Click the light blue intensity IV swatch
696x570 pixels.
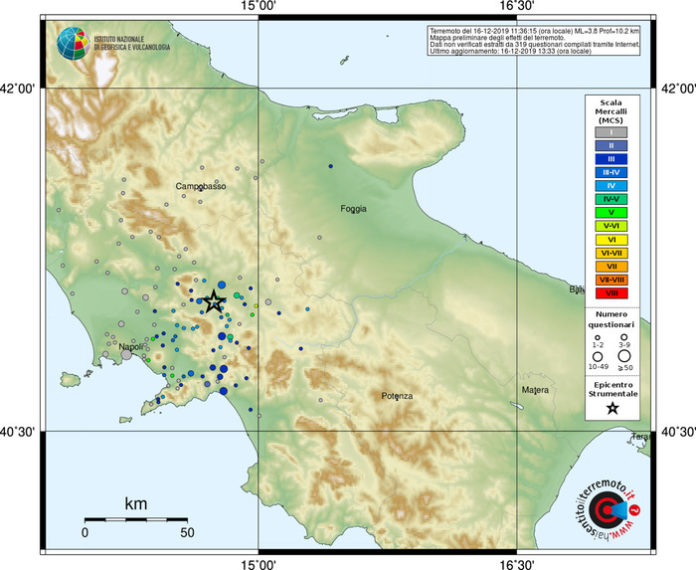[x=611, y=186]
